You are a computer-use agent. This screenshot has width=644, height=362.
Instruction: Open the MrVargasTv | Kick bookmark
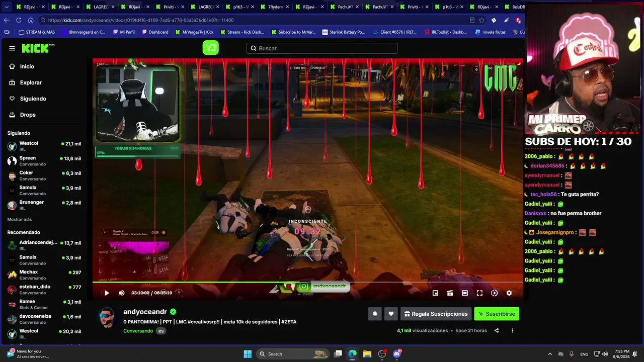pos(194,32)
